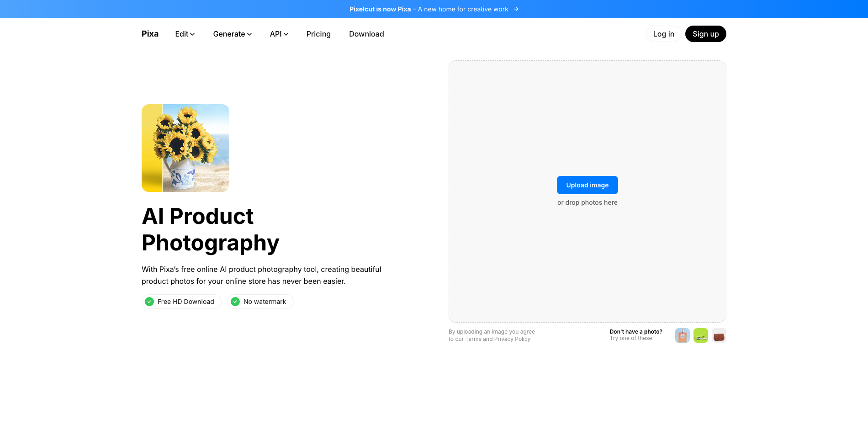This screenshot has height=425, width=868.
Task: Click 'or drop photos here' text
Action: click(x=587, y=202)
